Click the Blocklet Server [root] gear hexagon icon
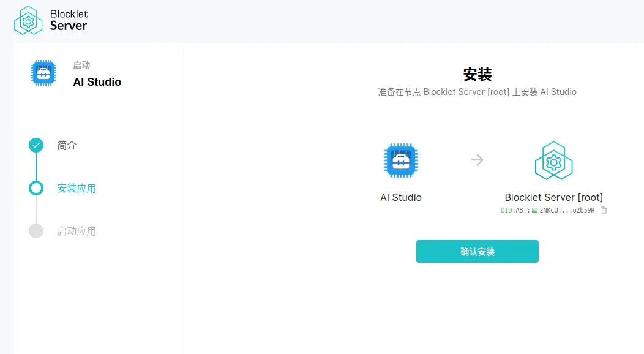The image size is (644, 354). (553, 160)
